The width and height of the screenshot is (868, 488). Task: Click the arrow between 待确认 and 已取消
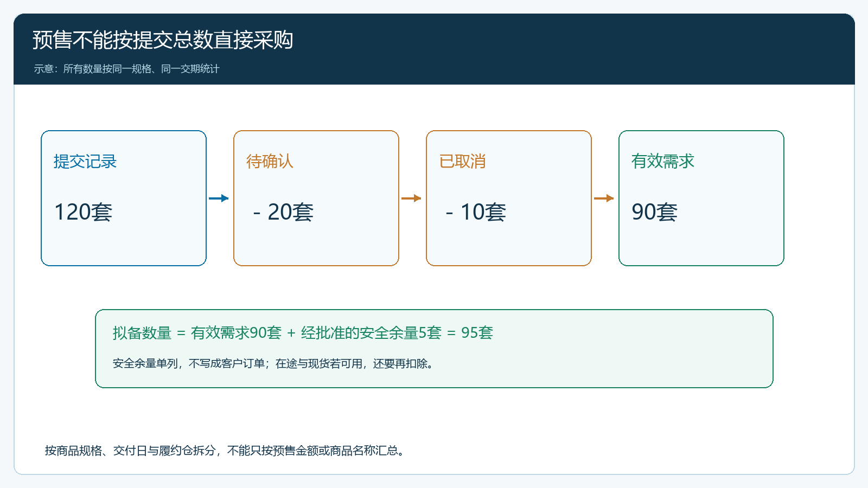pos(411,198)
